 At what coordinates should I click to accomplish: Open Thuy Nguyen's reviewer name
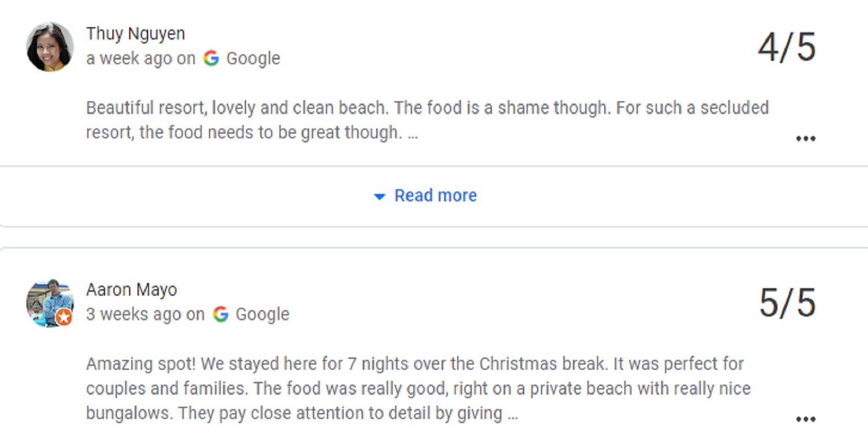click(x=135, y=34)
